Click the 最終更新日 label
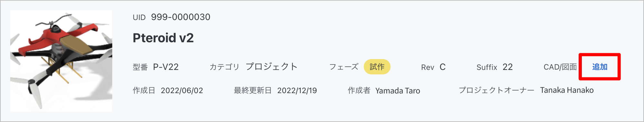This screenshot has height=122, width=644. click(252, 91)
